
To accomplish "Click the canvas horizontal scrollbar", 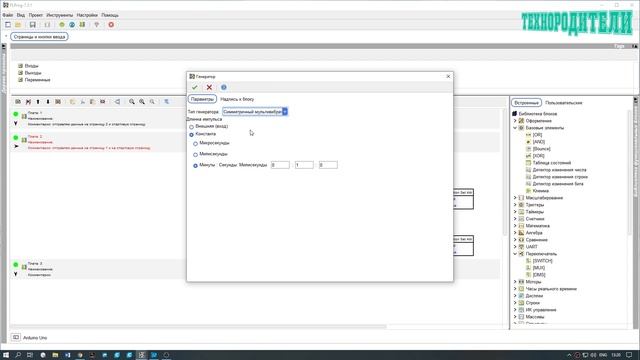I will pos(199,327).
